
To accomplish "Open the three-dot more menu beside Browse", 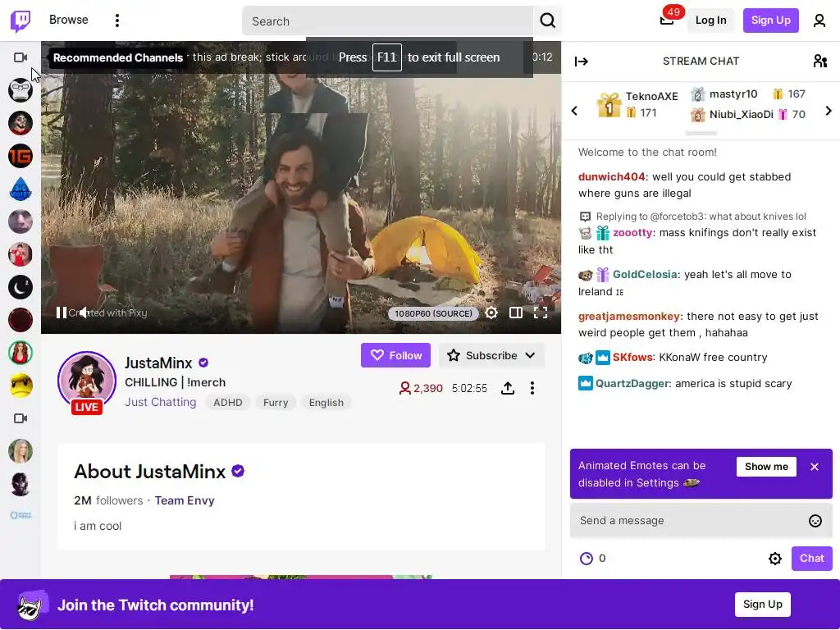I will click(117, 21).
